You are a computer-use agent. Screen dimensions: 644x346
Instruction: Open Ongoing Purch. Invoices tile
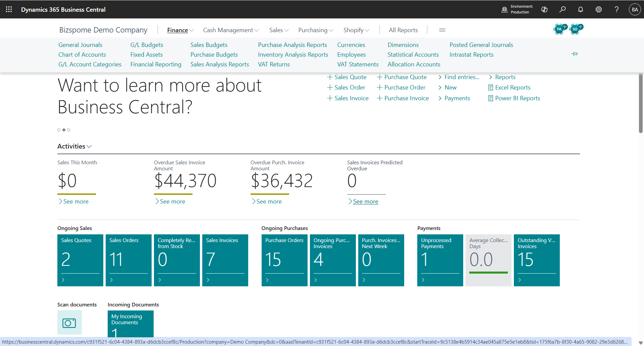tap(333, 260)
